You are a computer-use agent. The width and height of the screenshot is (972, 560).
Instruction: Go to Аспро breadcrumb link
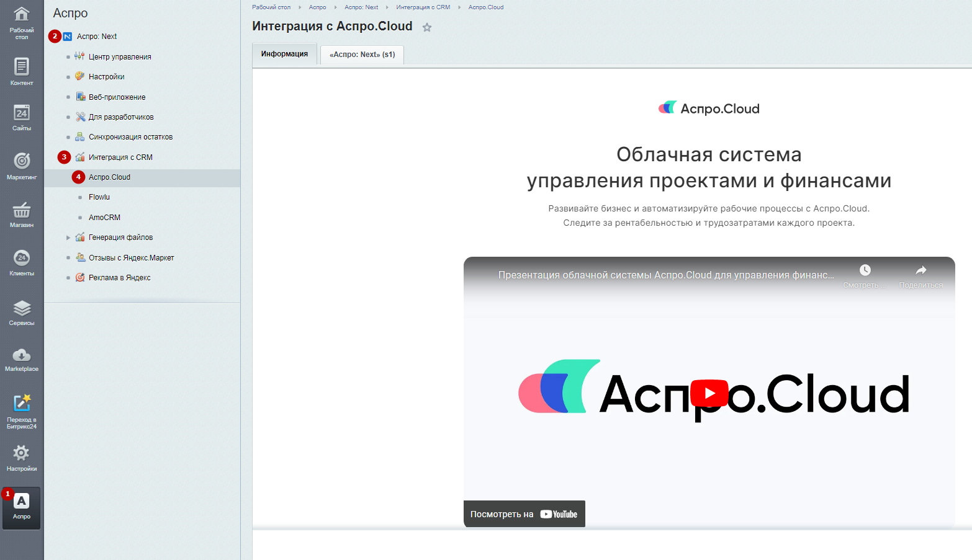pos(318,7)
